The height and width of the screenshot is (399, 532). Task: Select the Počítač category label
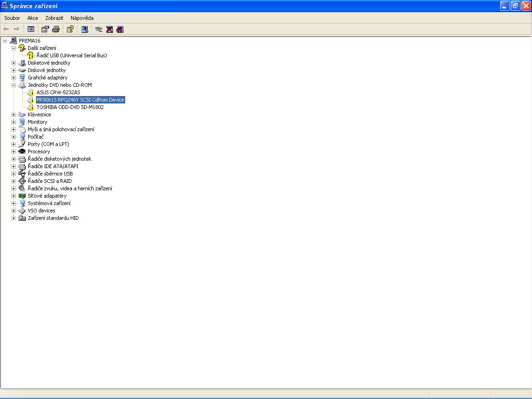[x=36, y=137]
